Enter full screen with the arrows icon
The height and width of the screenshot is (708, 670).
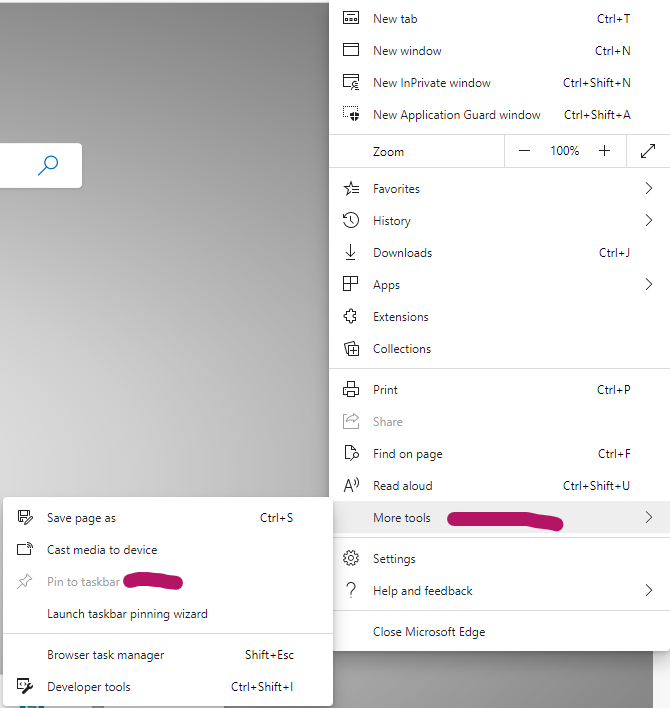648,151
